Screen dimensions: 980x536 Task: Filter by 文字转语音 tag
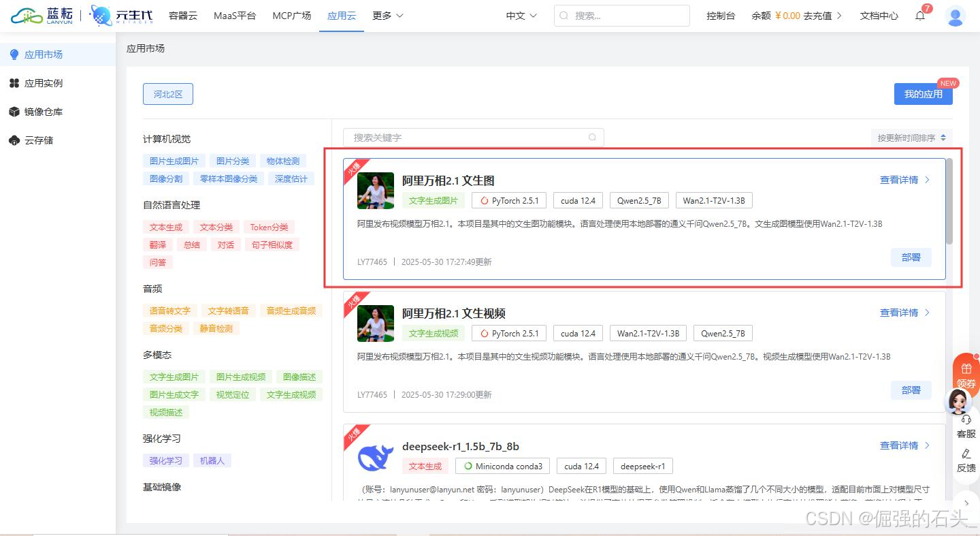coord(229,311)
